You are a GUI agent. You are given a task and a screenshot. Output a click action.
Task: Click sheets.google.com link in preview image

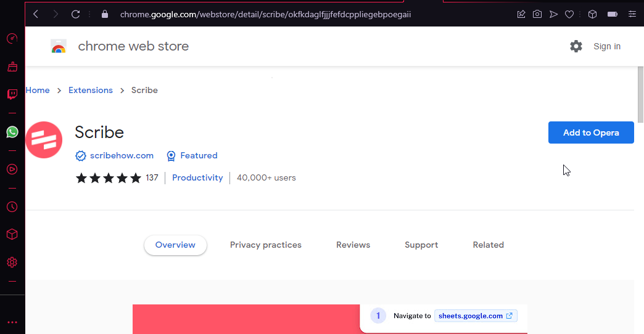coord(476,316)
